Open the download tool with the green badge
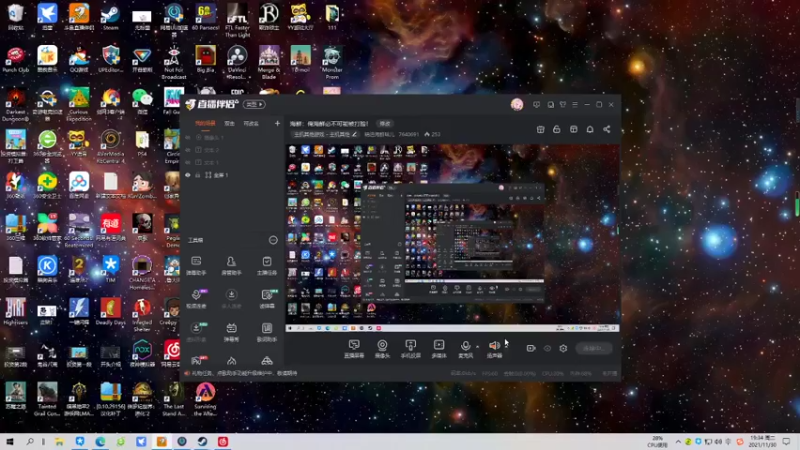 (196, 332)
